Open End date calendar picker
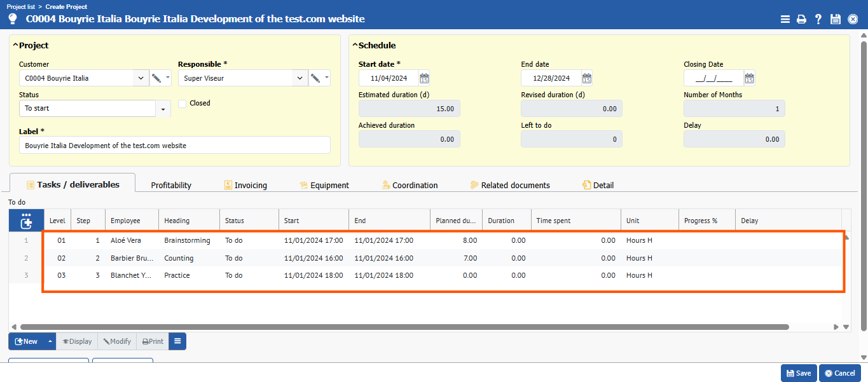Screen dimensions: 868x382 pos(587,78)
